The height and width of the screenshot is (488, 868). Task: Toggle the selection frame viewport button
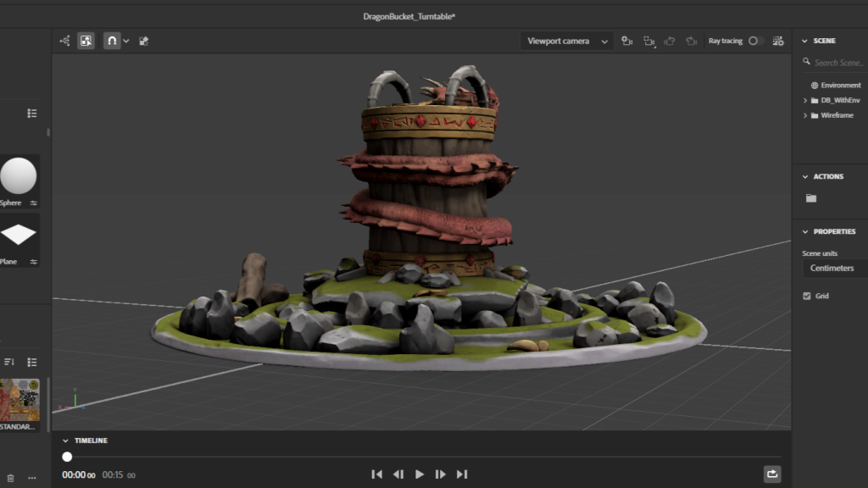click(86, 41)
